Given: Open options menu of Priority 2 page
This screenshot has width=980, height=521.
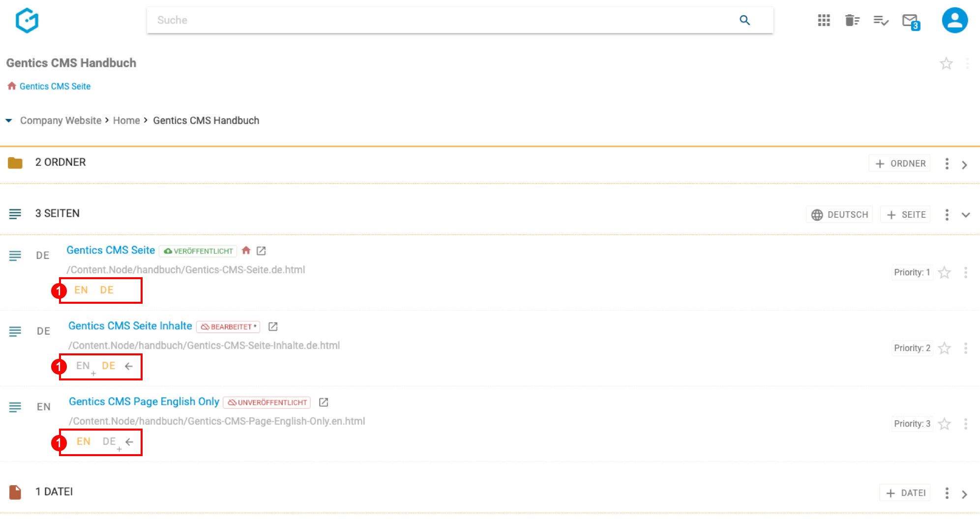Looking at the screenshot, I should click(x=966, y=348).
